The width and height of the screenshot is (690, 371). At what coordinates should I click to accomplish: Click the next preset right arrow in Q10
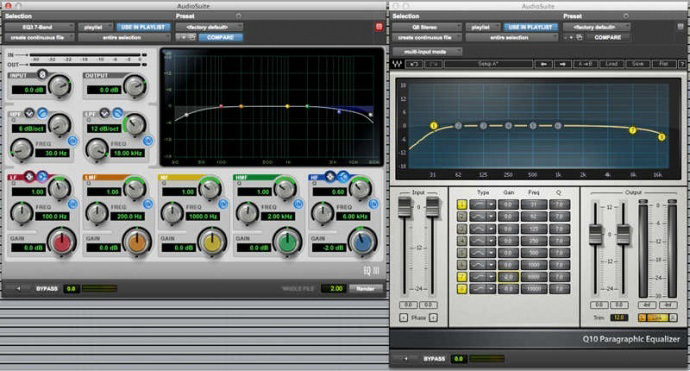tap(562, 64)
